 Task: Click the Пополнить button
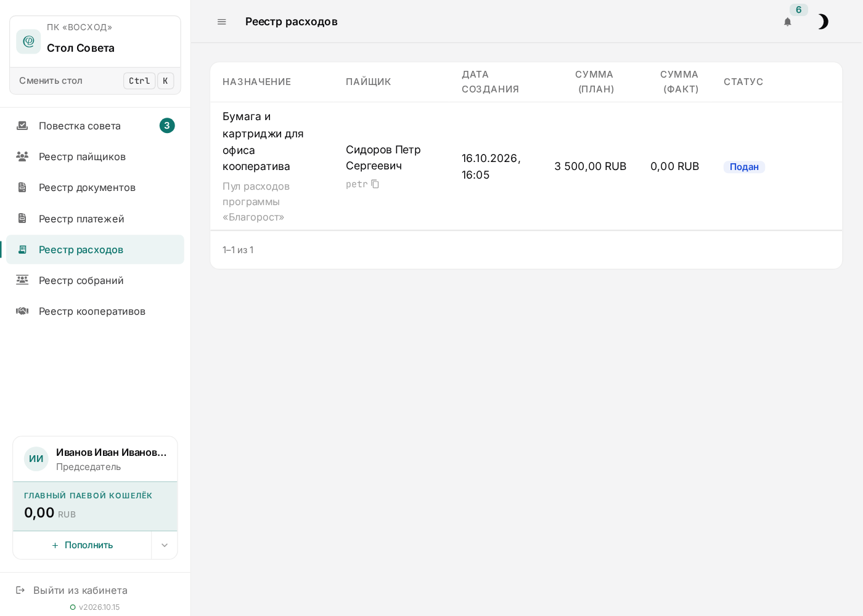[82, 545]
